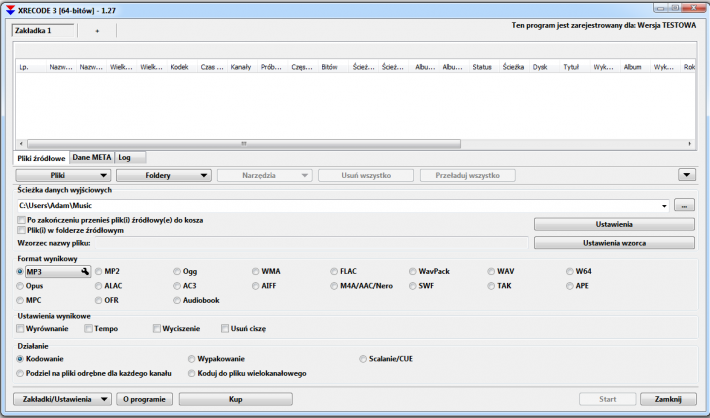Click Zamknij button
The height and width of the screenshot is (418, 710).
point(668,399)
